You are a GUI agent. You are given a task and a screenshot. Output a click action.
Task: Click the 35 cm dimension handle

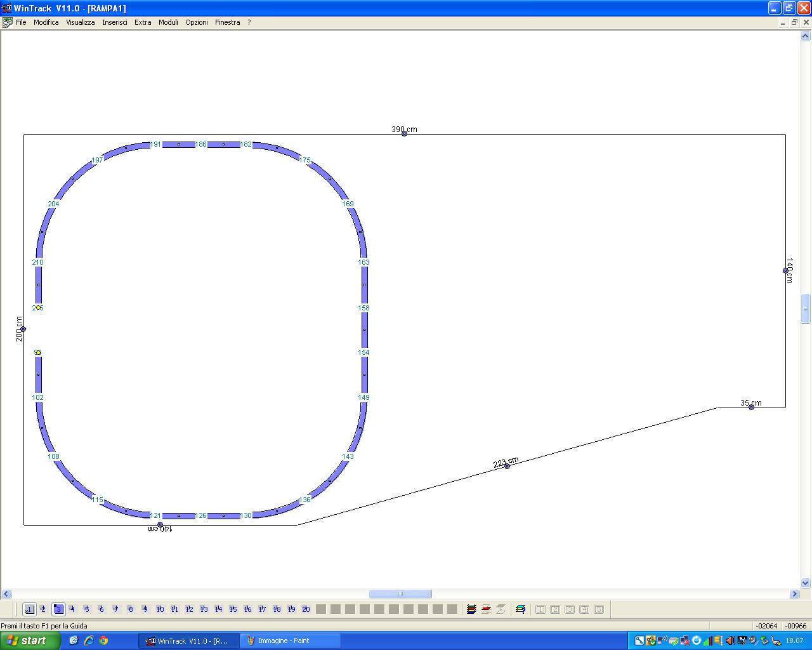tap(751, 407)
